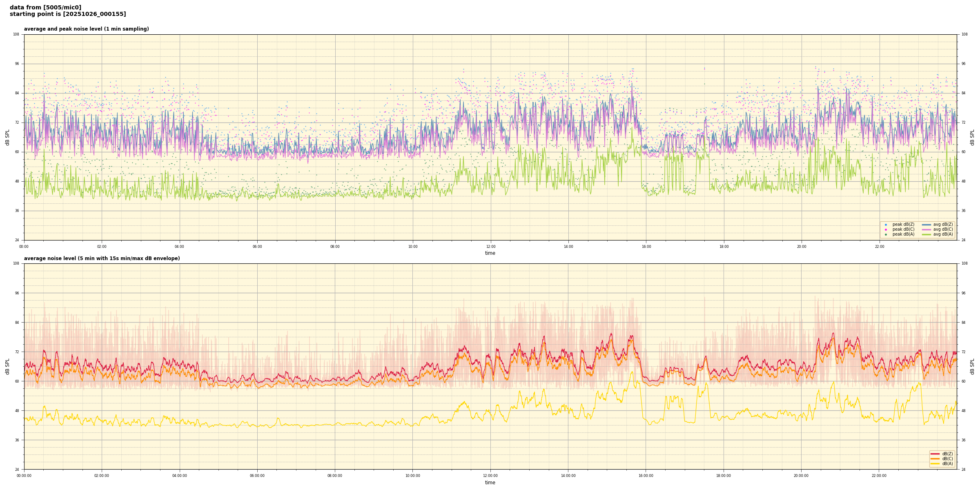The image size is (980, 490).
Task: Click the 06:00:00 tick on bottom chart axis
Action: (x=257, y=476)
